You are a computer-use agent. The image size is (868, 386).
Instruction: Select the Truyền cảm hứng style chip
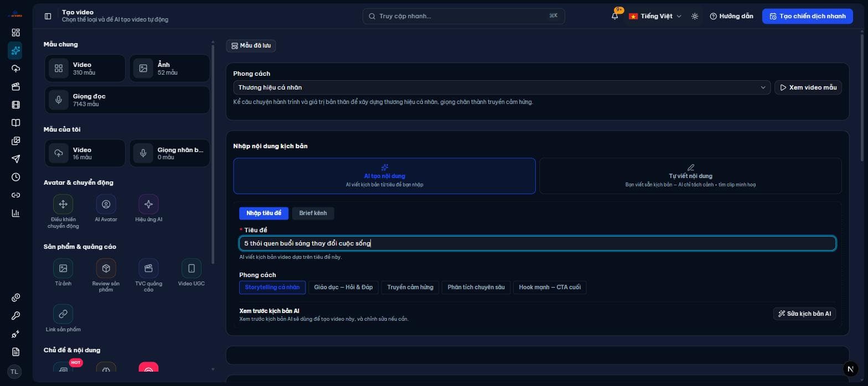coord(410,288)
